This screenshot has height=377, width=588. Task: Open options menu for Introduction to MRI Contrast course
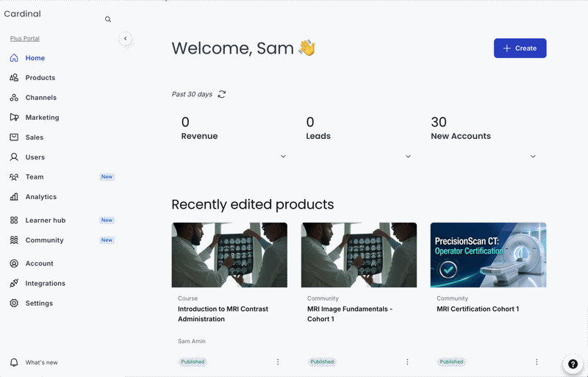(278, 362)
